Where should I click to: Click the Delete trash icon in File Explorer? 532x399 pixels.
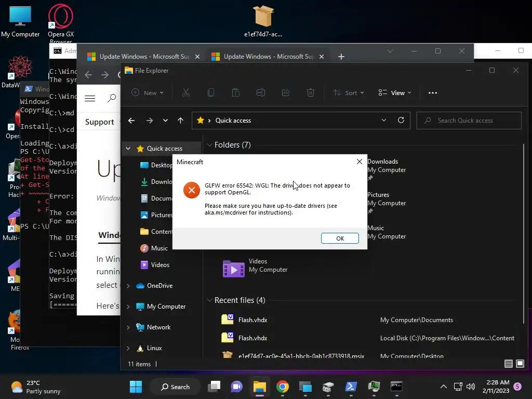(x=311, y=92)
